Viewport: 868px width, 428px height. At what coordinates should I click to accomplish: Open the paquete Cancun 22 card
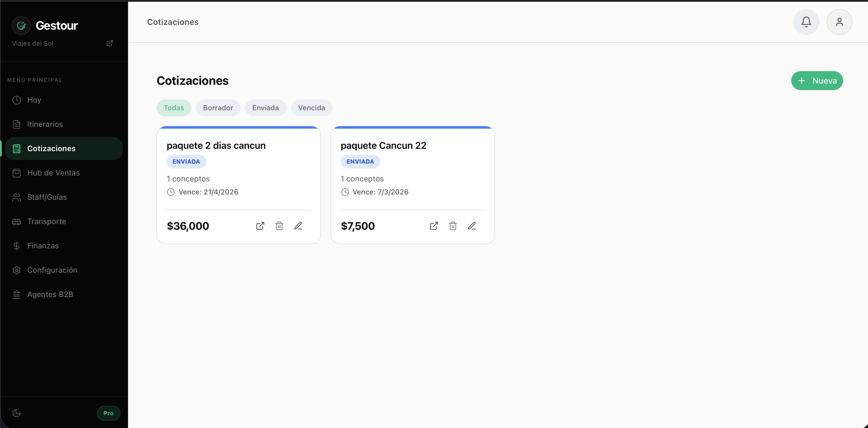pos(383,146)
